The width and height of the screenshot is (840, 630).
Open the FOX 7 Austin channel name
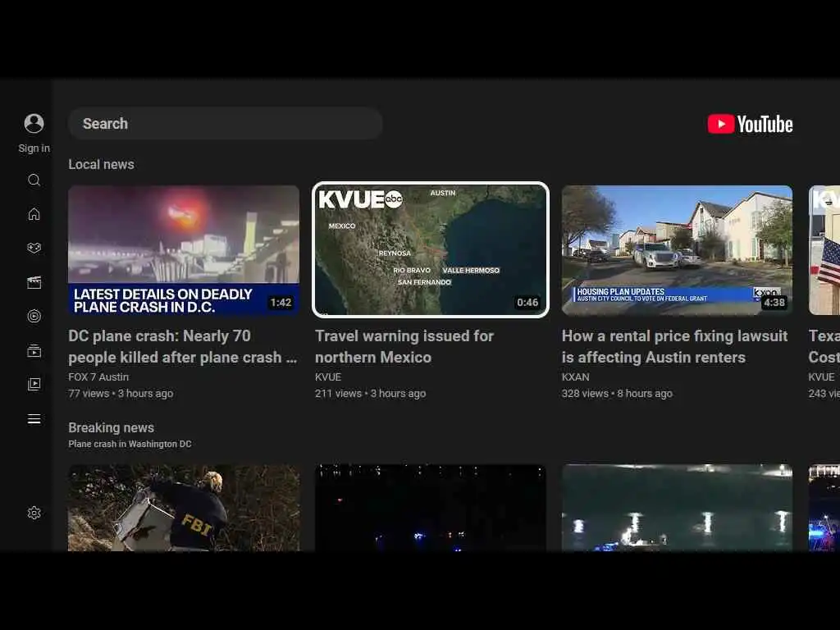[x=98, y=377]
